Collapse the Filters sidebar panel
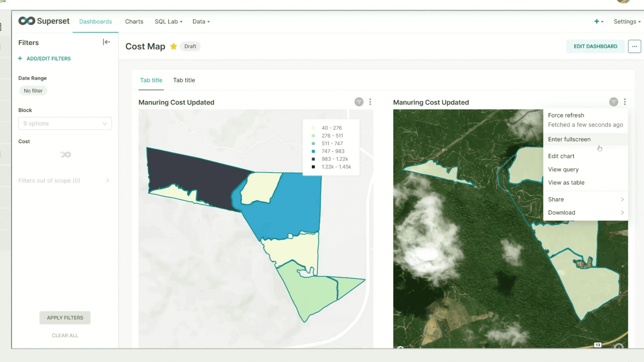 tap(106, 42)
